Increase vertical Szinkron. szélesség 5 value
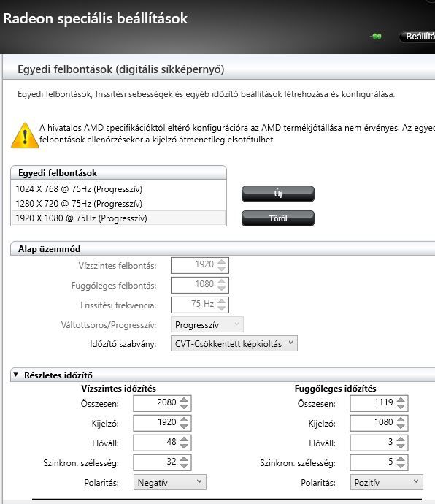 coord(401,459)
